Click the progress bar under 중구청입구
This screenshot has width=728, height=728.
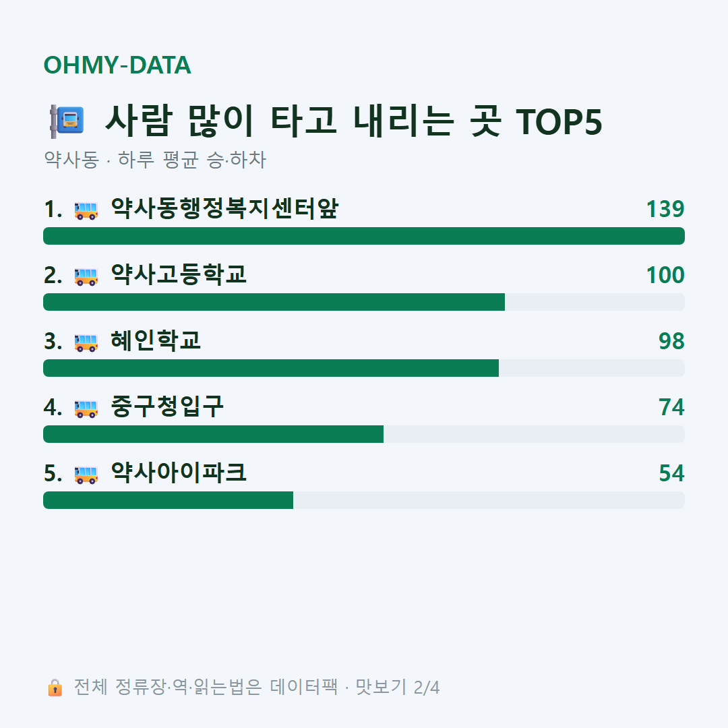click(364, 434)
